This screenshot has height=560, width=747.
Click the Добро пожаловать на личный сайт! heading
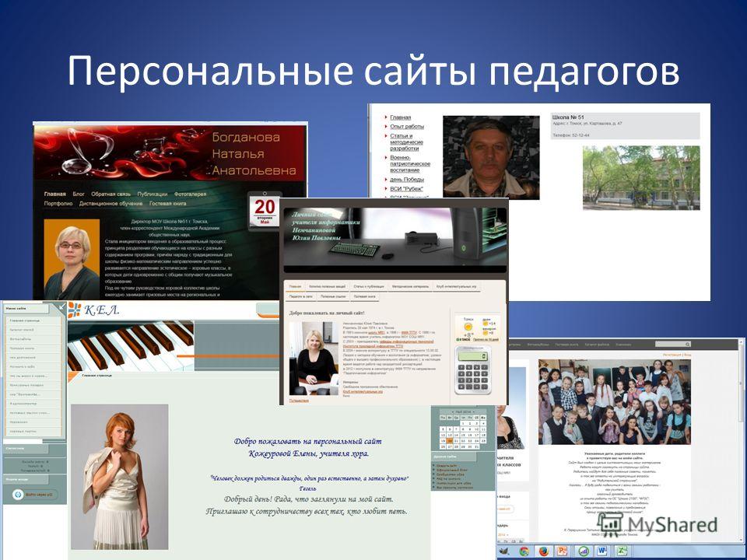(x=327, y=313)
